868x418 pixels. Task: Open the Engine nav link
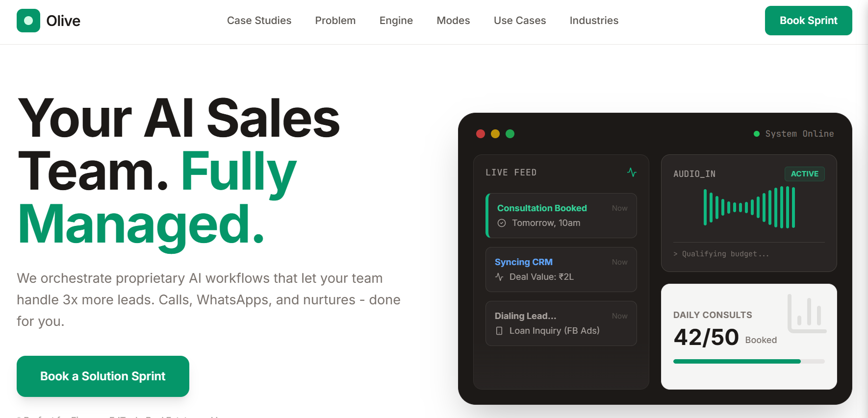click(x=396, y=21)
